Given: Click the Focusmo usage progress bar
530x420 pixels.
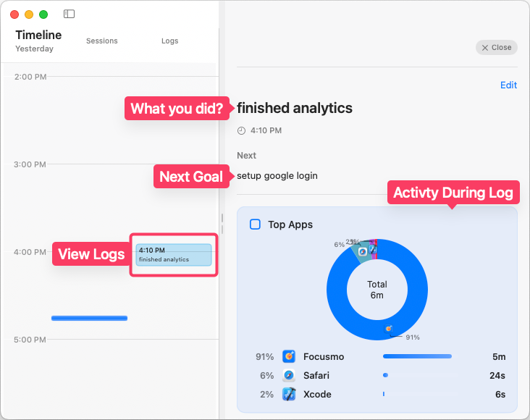Looking at the screenshot, I should tap(417, 356).
